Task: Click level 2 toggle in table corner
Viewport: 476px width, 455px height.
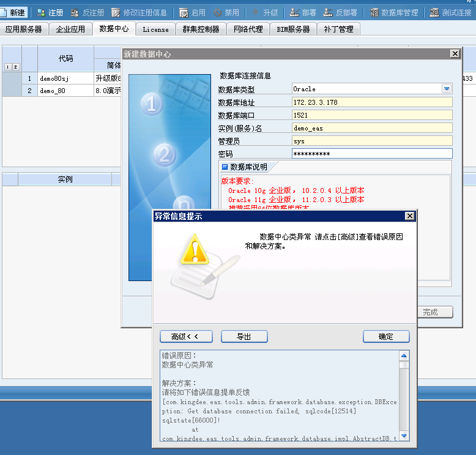Action: click(x=15, y=67)
